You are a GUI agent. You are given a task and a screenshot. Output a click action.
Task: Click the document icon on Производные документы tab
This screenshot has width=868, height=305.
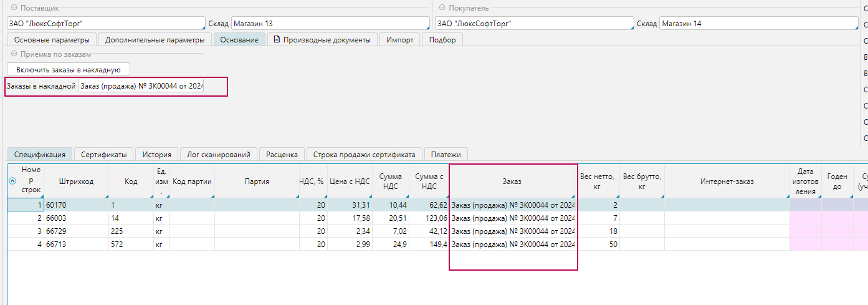pyautogui.click(x=277, y=40)
